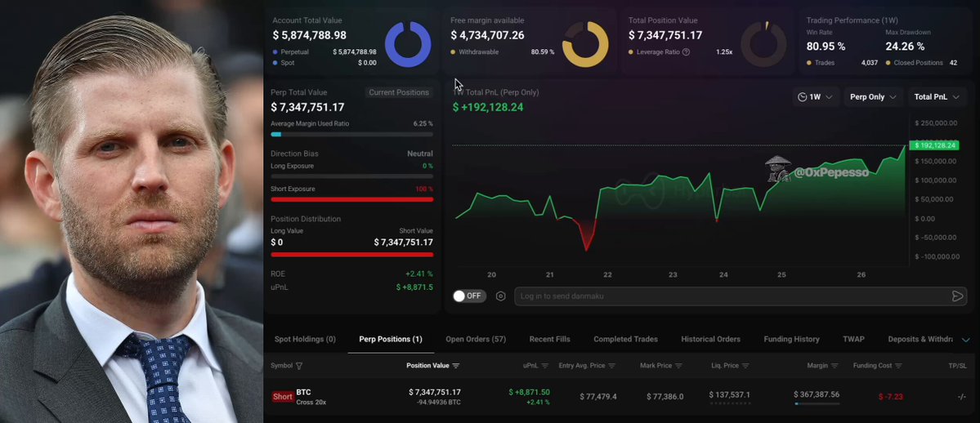Expand more tabs chevron at tab row end

(965, 340)
